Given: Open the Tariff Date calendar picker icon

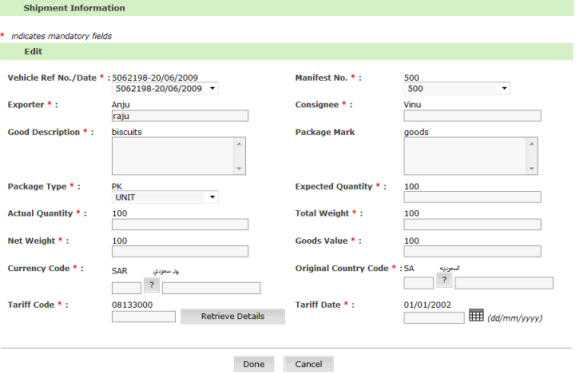Looking at the screenshot, I should (x=476, y=315).
